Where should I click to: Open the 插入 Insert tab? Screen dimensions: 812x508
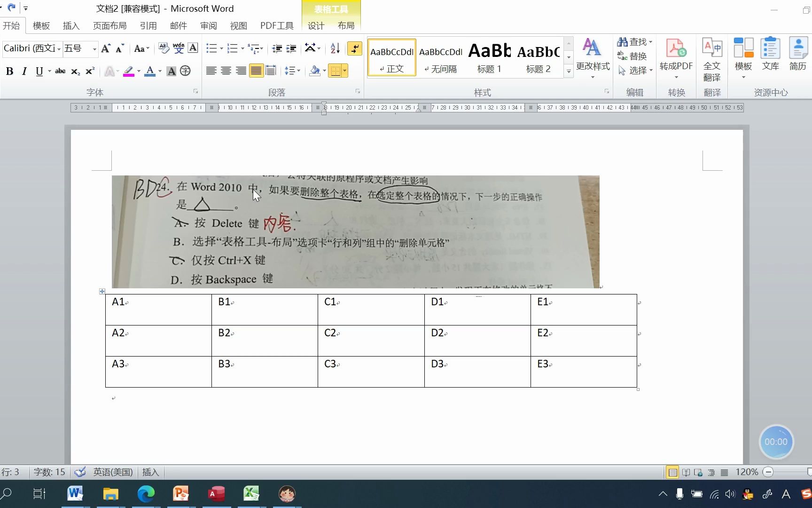click(x=71, y=25)
